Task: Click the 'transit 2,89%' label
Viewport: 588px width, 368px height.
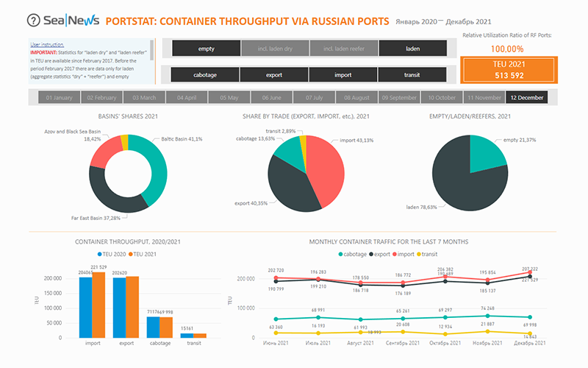Action: pos(281,131)
